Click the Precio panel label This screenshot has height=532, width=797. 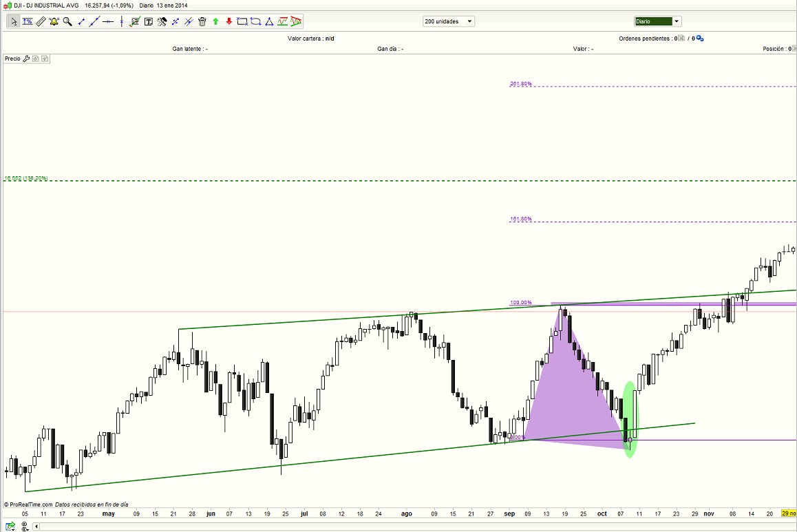[12, 59]
